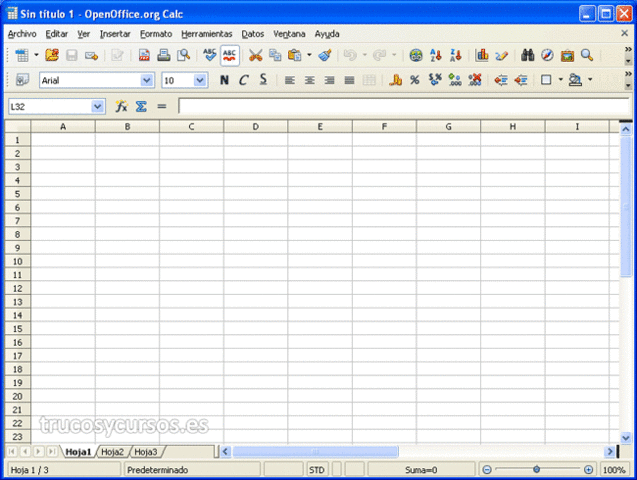This screenshot has width=637, height=480.
Task: Show Draw Functions pencil icon
Action: point(502,55)
